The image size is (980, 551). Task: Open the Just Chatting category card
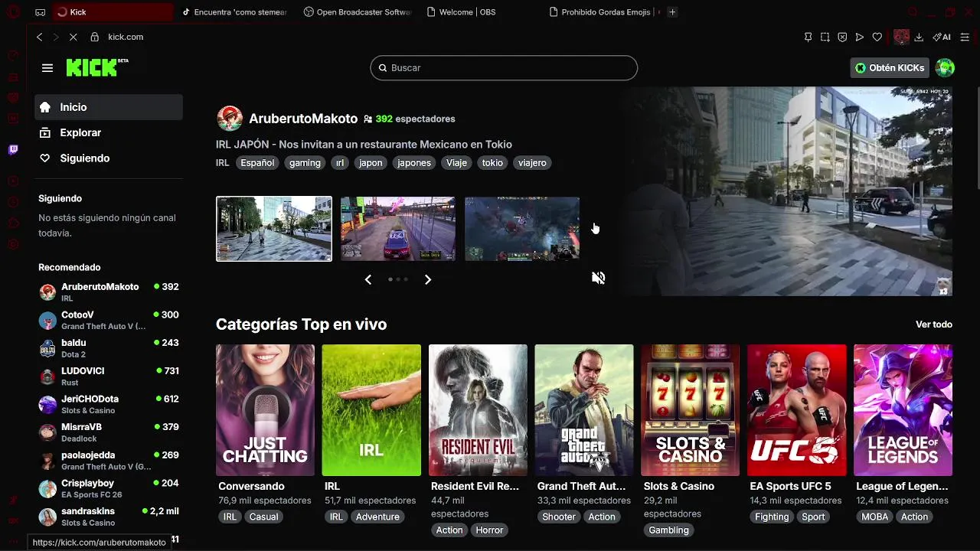pos(265,410)
